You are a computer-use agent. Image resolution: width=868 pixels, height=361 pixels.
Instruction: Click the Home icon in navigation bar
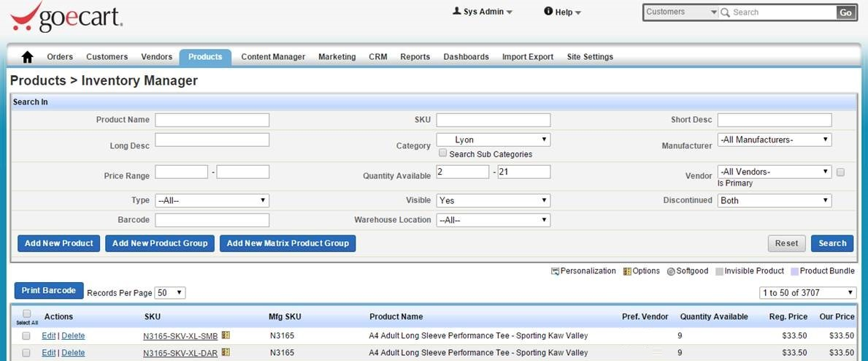[28, 57]
